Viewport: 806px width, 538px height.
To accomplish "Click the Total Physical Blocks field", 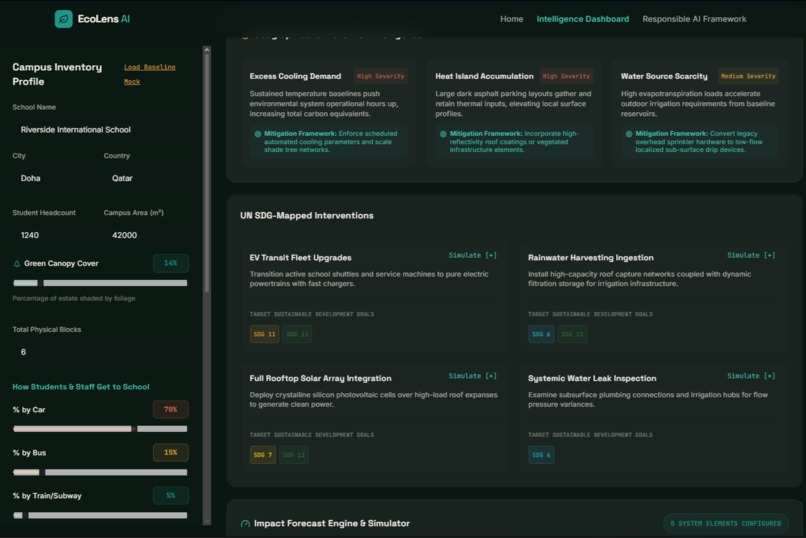I will tap(100, 352).
